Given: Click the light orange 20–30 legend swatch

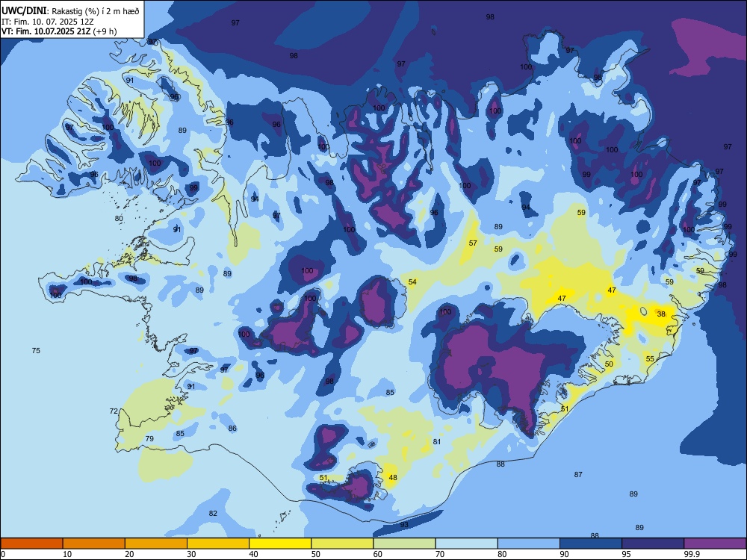Looking at the screenshot, I should click(x=156, y=544).
